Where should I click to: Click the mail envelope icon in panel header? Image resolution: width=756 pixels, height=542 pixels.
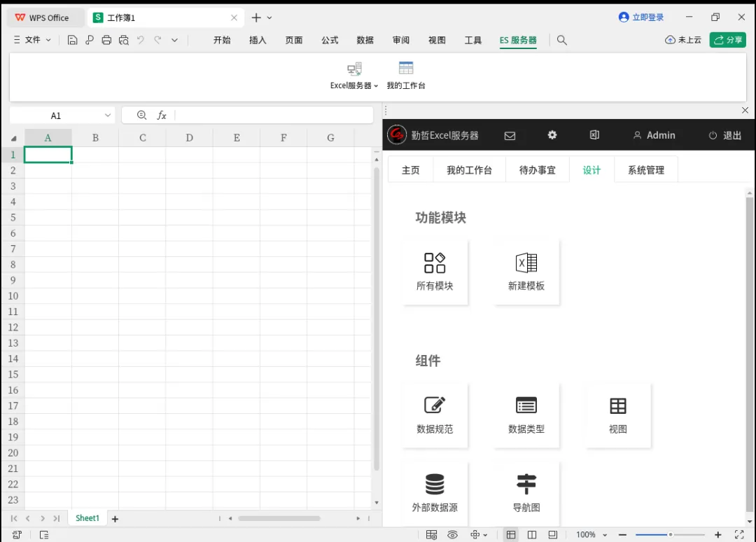coord(510,136)
